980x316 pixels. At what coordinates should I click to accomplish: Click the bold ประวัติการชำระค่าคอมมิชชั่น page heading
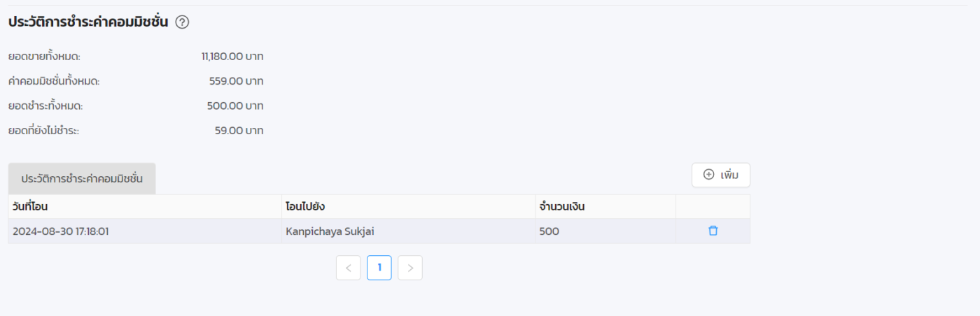[x=88, y=22]
